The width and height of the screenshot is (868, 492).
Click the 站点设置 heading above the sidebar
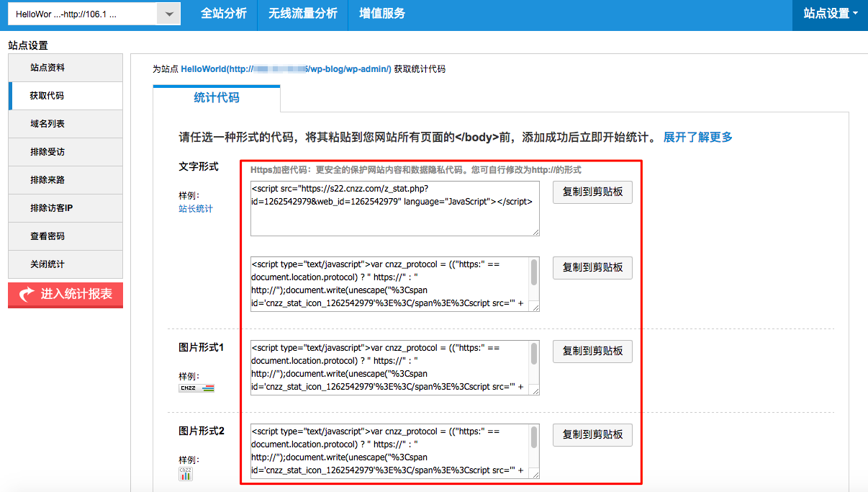pos(28,45)
